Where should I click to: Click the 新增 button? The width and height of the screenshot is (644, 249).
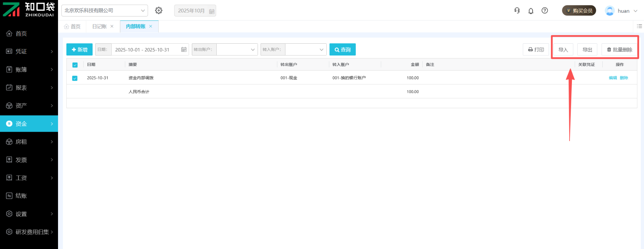tap(79, 49)
